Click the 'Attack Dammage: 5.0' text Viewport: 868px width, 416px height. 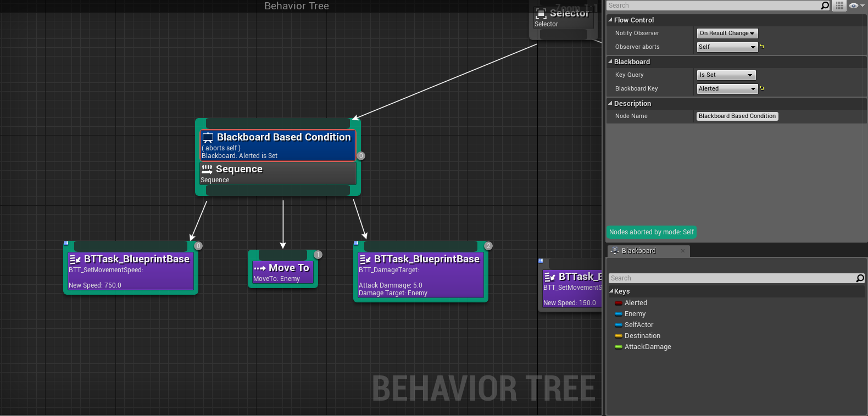[391, 285]
